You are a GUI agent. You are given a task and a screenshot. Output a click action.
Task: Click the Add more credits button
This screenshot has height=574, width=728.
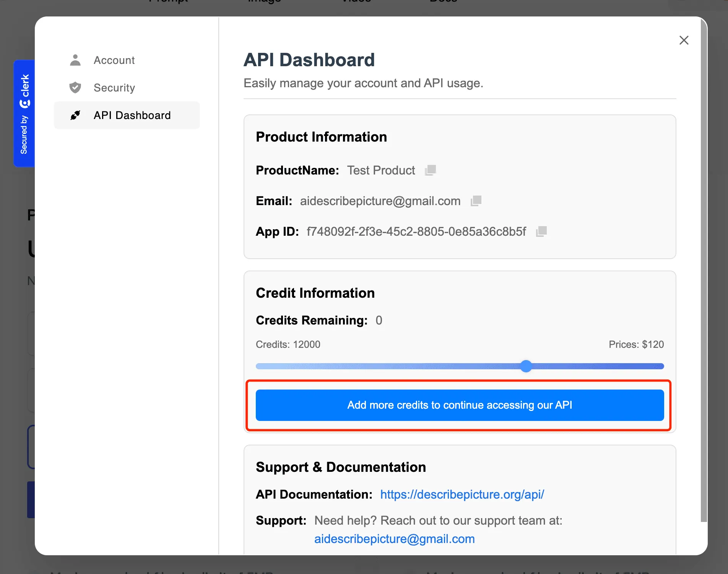459,405
